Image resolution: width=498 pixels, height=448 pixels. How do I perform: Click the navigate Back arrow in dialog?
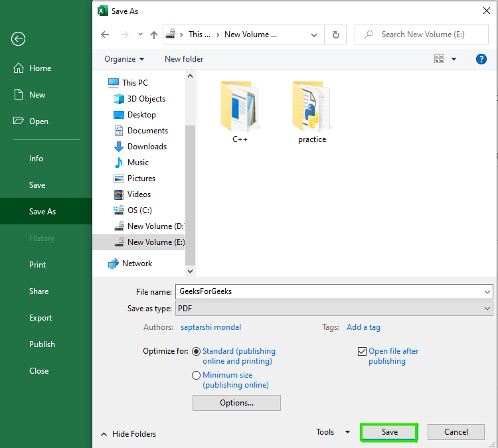coord(105,35)
